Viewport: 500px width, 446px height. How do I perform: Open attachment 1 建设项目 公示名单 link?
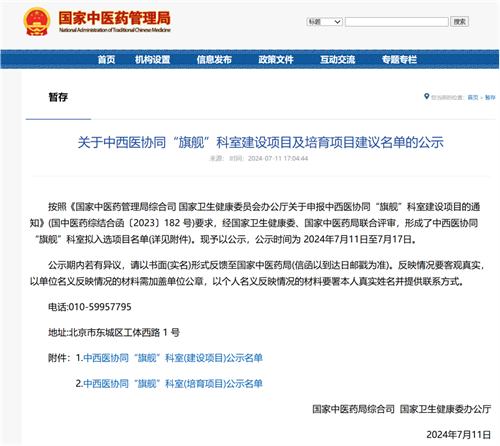click(173, 358)
